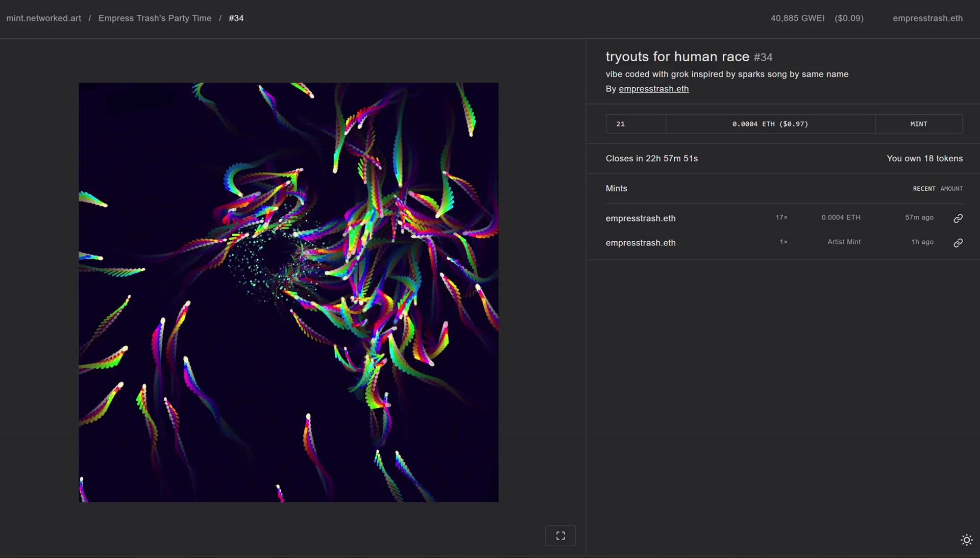This screenshot has height=558, width=980.
Task: Open the link icon for the Artist Mint
Action: click(958, 243)
